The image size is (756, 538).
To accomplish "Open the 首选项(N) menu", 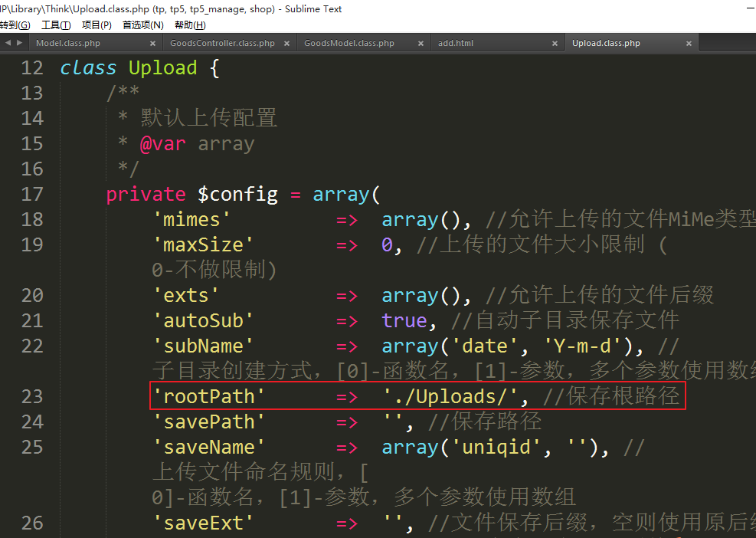I will pyautogui.click(x=143, y=25).
